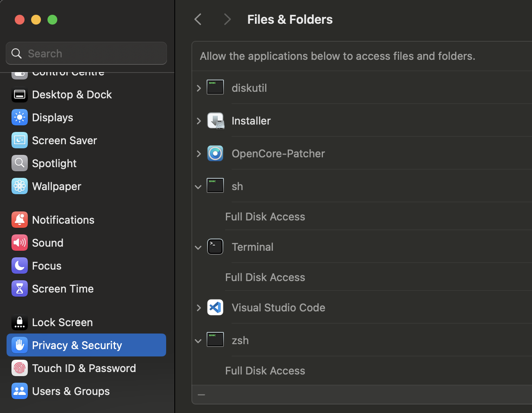Click the Visual Studio Code app icon
The height and width of the screenshot is (413, 532).
point(215,307)
